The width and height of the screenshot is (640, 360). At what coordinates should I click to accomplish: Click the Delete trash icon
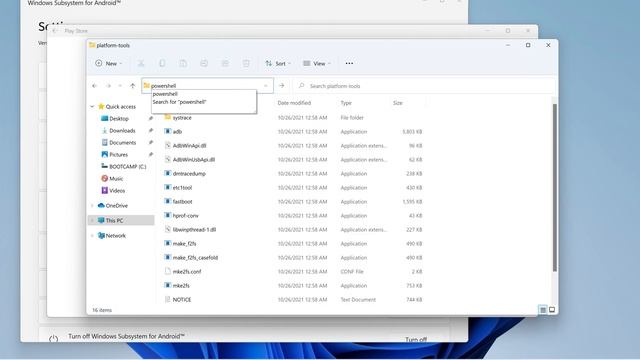point(246,63)
